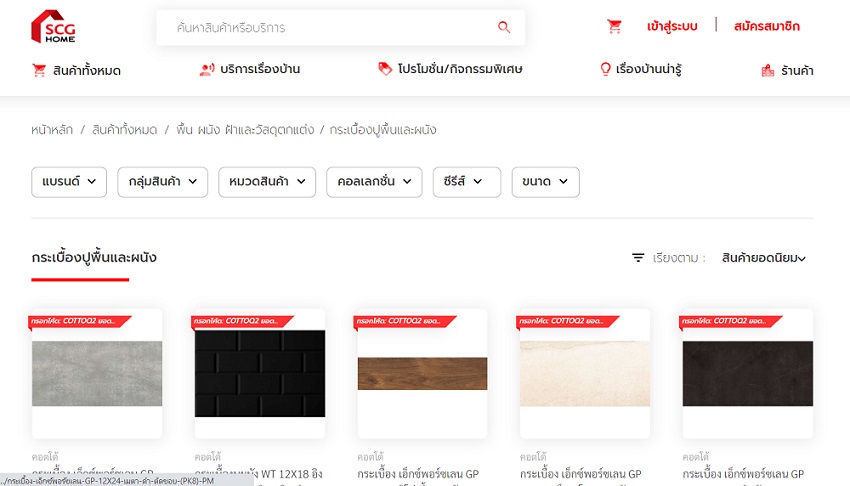This screenshot has height=486, width=850.
Task: Open the black brick wall tile thumbnail
Action: [260, 373]
